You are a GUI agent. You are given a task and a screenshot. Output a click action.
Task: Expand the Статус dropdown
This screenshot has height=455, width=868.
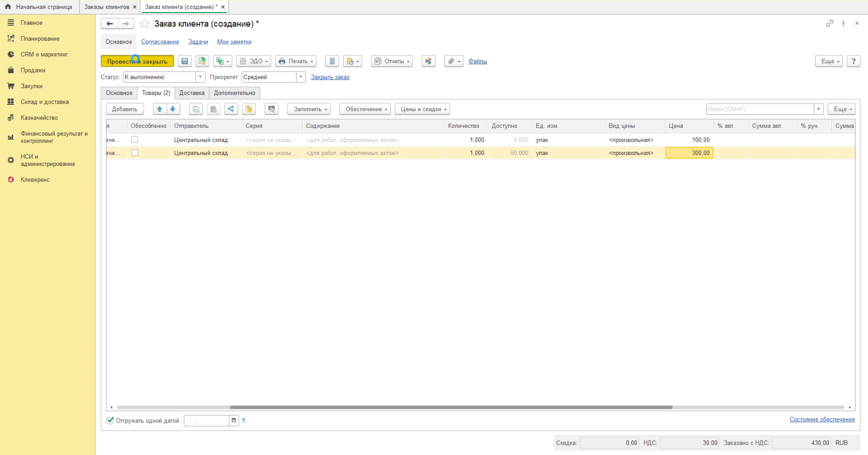point(200,77)
